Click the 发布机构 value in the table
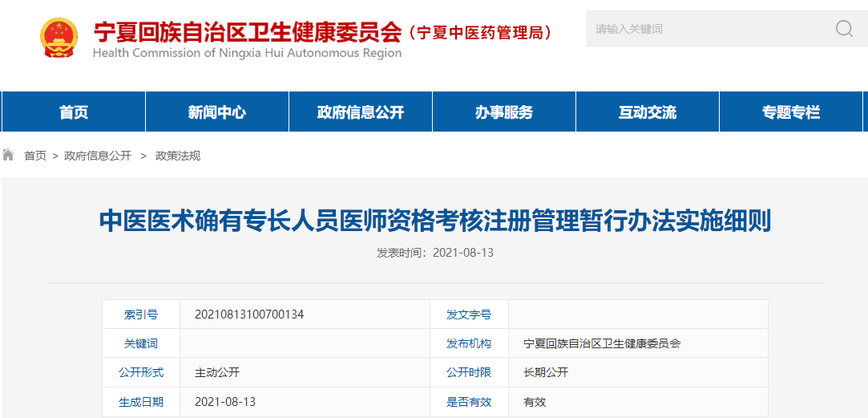This screenshot has height=418, width=868. pyautogui.click(x=602, y=343)
